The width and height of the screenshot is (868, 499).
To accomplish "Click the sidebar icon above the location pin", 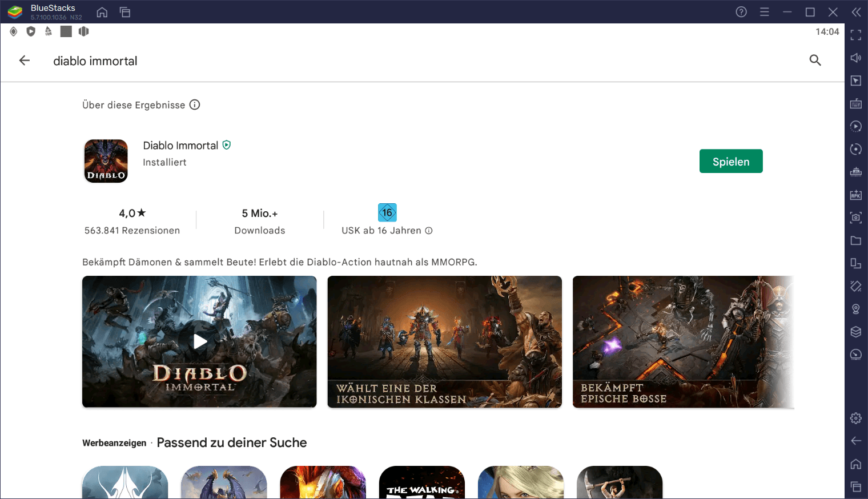I will (856, 286).
